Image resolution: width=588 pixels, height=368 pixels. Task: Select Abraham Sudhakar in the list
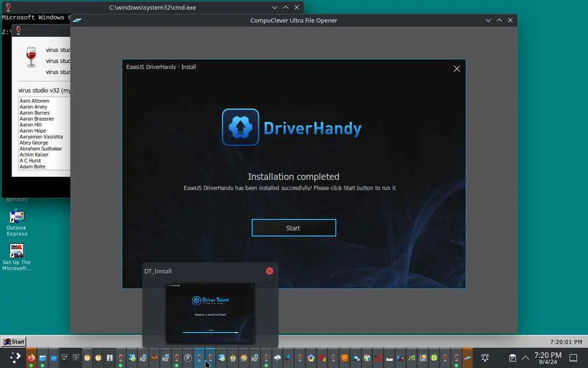[x=40, y=149]
